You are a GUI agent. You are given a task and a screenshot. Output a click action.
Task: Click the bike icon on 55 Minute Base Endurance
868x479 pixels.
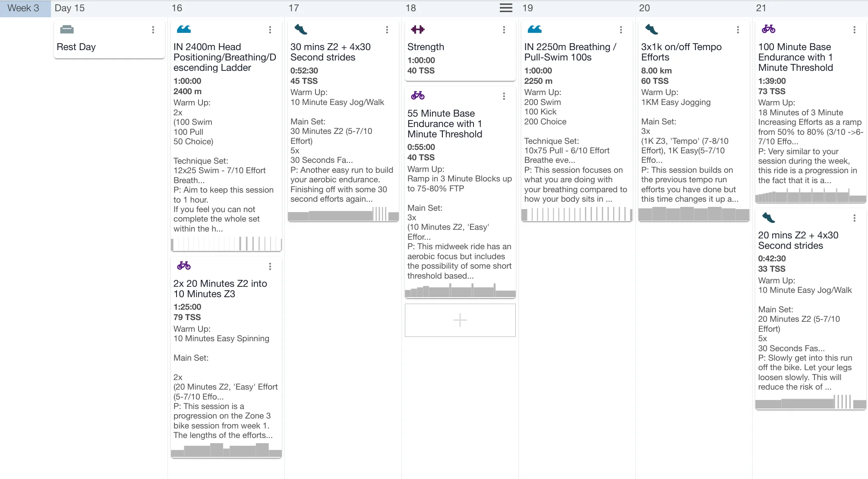coord(418,95)
